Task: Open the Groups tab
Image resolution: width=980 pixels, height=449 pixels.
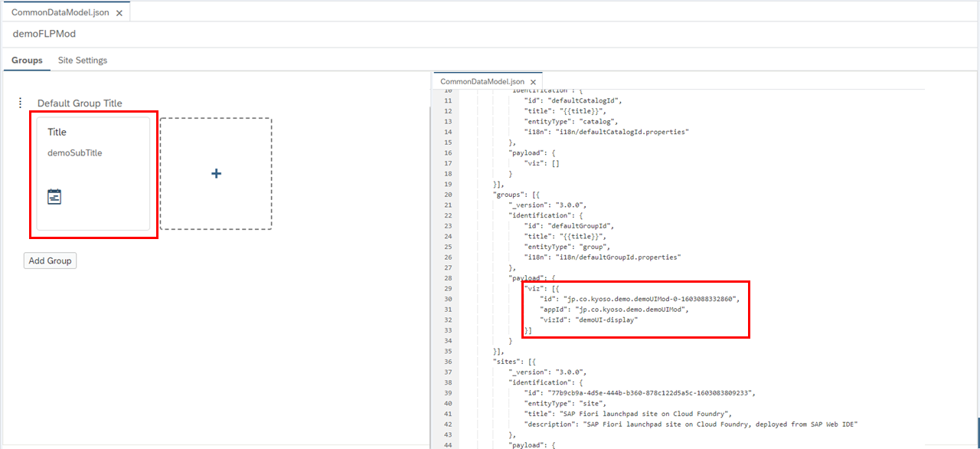Action: 27,61
